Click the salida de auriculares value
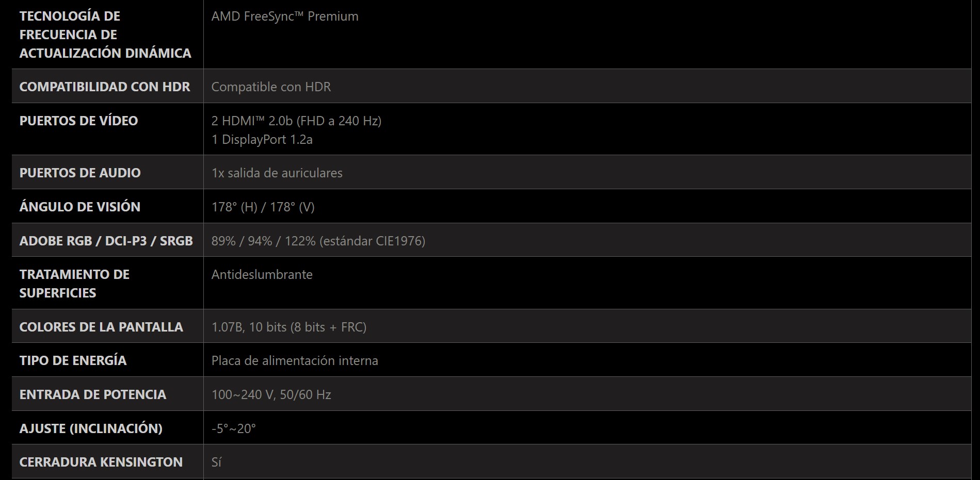The image size is (980, 480). (277, 173)
